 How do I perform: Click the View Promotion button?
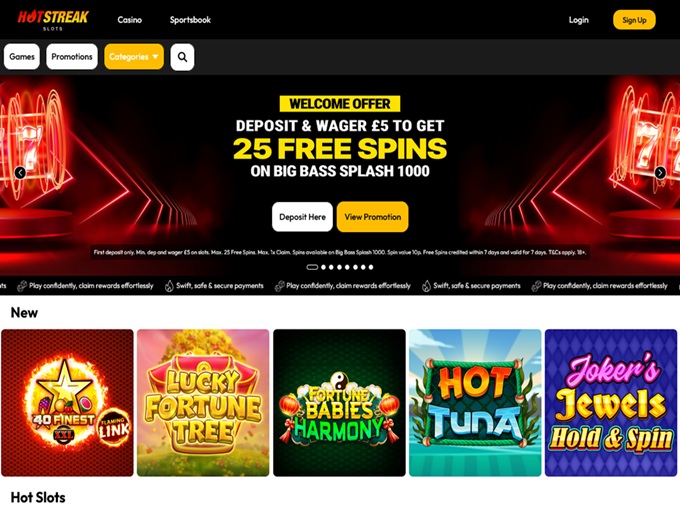[373, 217]
